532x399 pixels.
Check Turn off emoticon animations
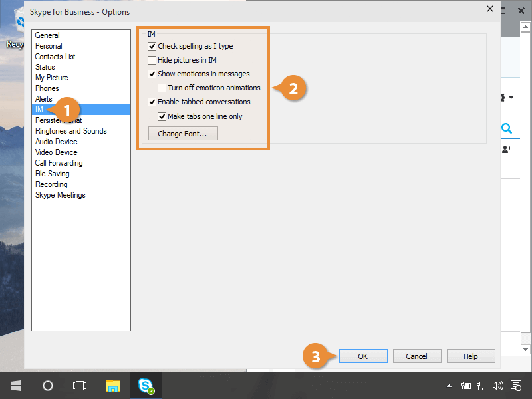(x=162, y=88)
